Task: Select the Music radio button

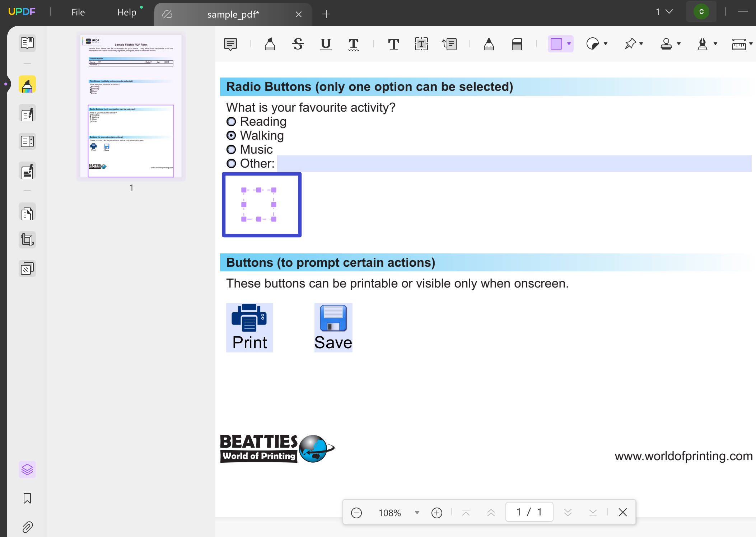Action: 231,149
